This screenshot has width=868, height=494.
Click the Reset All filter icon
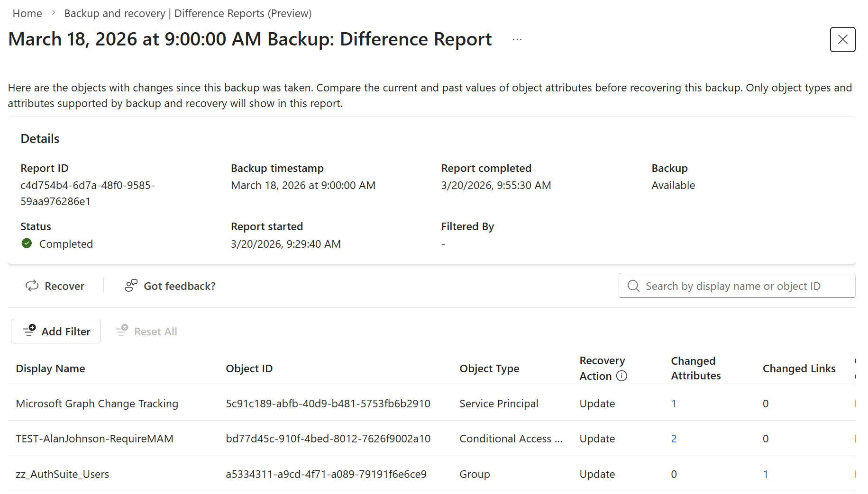click(121, 331)
